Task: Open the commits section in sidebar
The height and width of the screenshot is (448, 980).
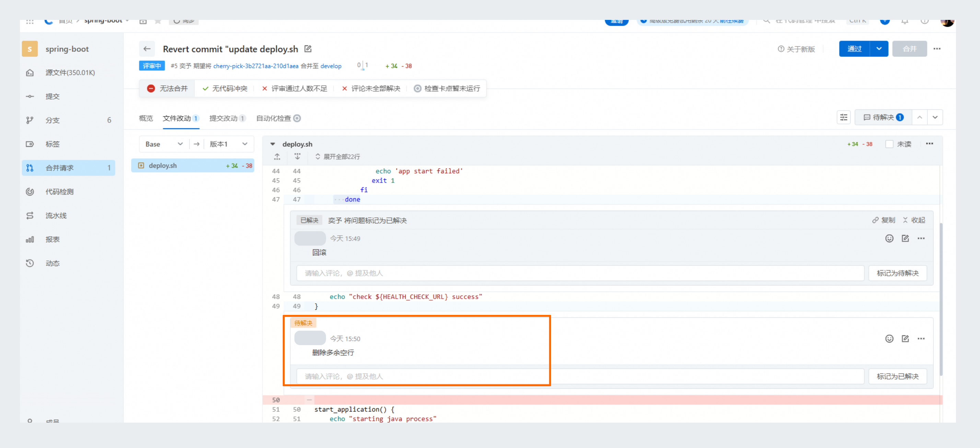Action: pos(69,96)
